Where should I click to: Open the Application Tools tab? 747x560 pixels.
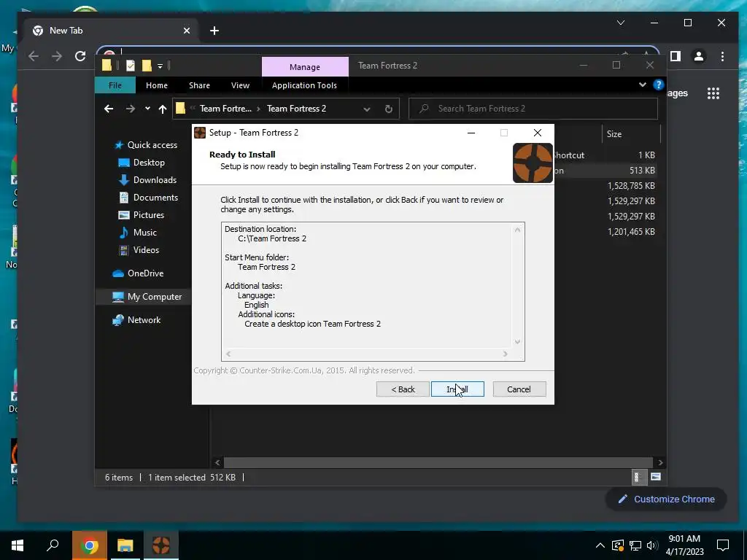304,85
